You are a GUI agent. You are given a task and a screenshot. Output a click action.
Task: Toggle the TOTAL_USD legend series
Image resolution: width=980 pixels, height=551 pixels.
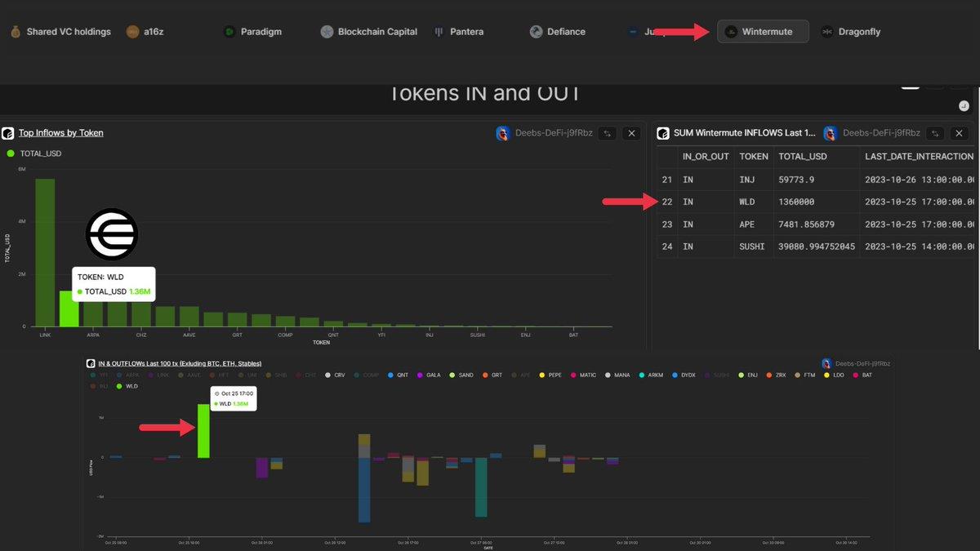click(33, 153)
